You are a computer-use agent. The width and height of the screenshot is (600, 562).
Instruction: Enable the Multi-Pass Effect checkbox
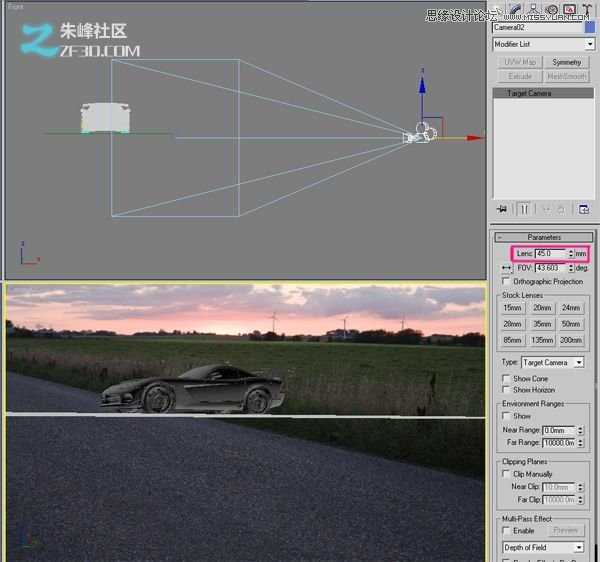506,531
